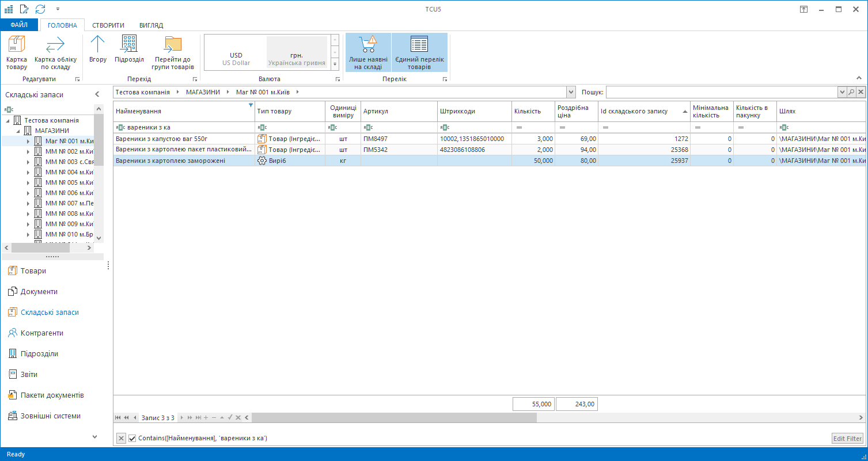Click the refresh icon in title bar
This screenshot has width=868, height=461.
click(x=40, y=9)
